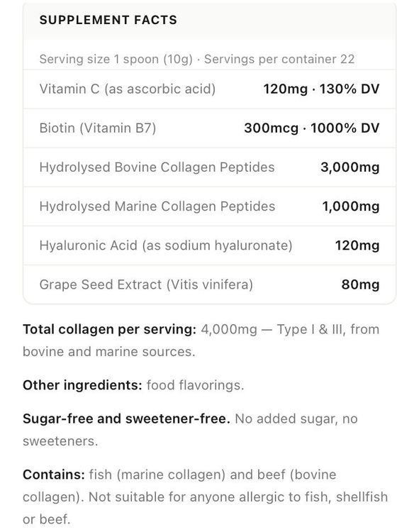Click Hydrolysed Bovine Collagen Peptides label
Image resolution: width=419 pixels, height=532 pixels.
coord(157,167)
